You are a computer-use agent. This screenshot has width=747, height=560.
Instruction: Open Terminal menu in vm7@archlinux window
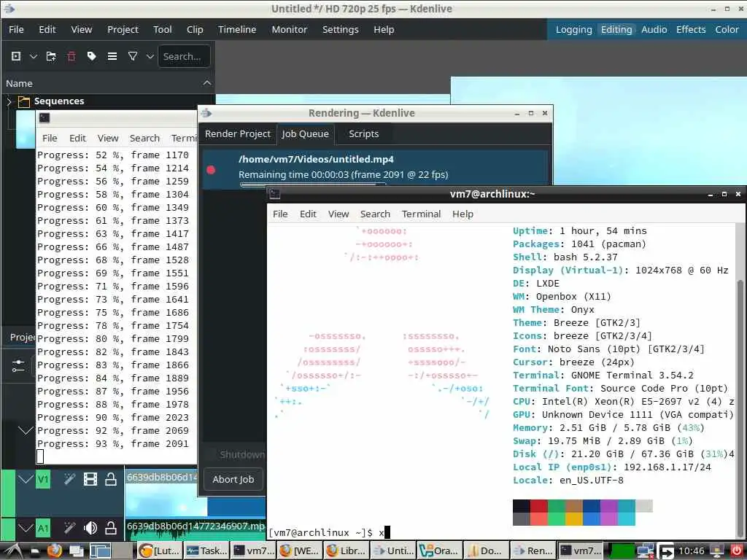pos(421,214)
